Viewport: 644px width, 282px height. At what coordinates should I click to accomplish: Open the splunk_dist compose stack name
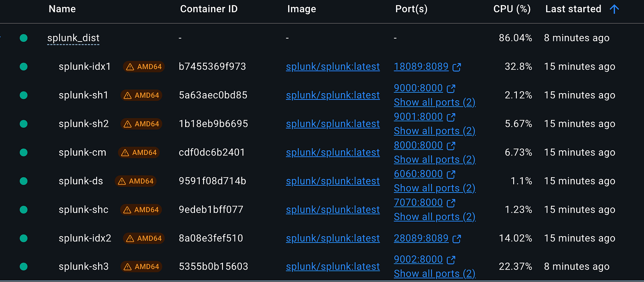point(73,38)
